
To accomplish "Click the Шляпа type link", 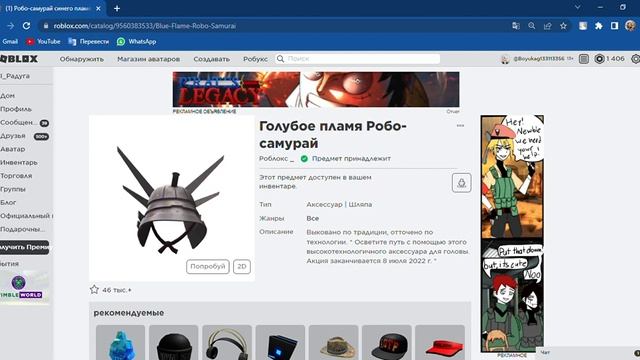I will (360, 204).
